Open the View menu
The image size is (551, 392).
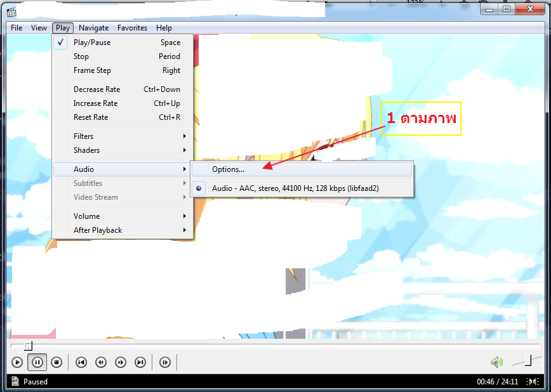point(39,28)
